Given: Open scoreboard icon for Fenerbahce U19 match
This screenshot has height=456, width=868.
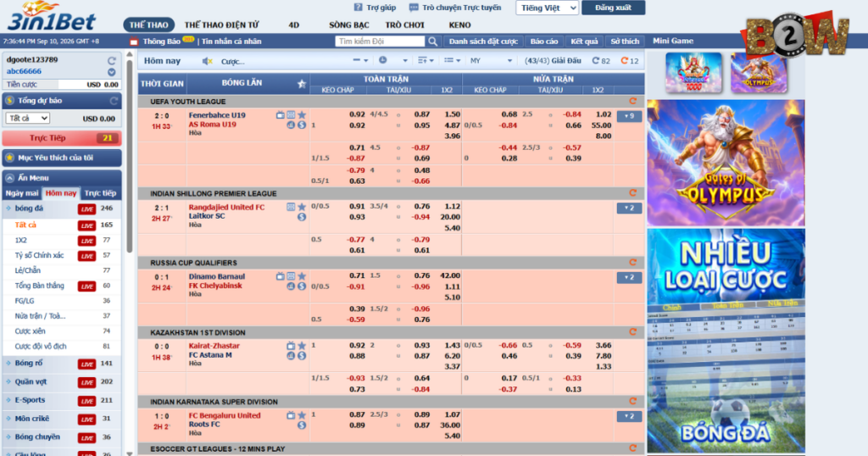Looking at the screenshot, I should 291,115.
